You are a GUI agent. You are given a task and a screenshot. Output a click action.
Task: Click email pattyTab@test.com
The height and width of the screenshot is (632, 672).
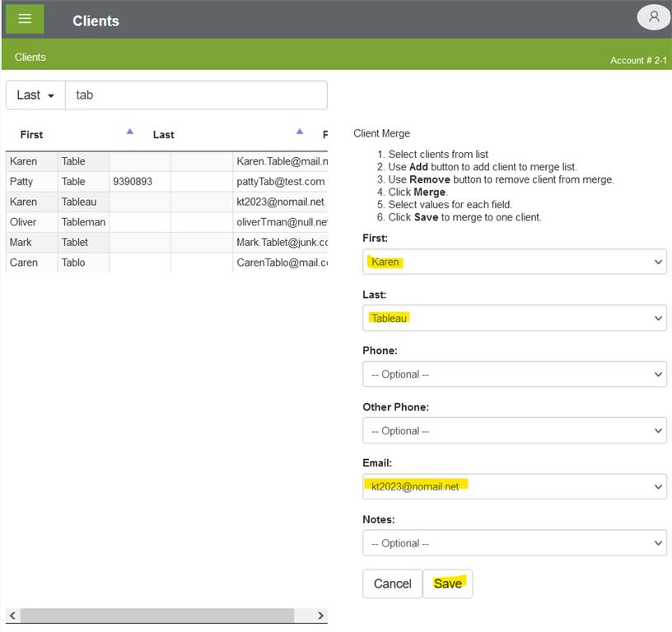[x=281, y=182]
